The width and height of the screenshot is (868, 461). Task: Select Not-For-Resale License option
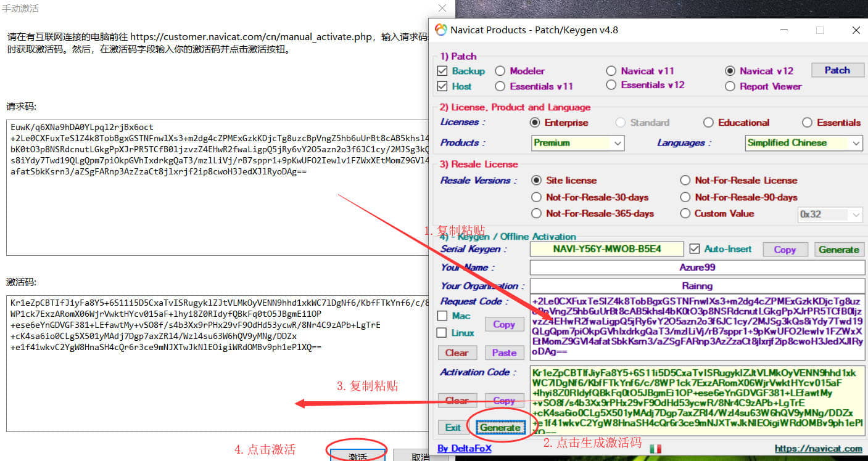tap(685, 181)
